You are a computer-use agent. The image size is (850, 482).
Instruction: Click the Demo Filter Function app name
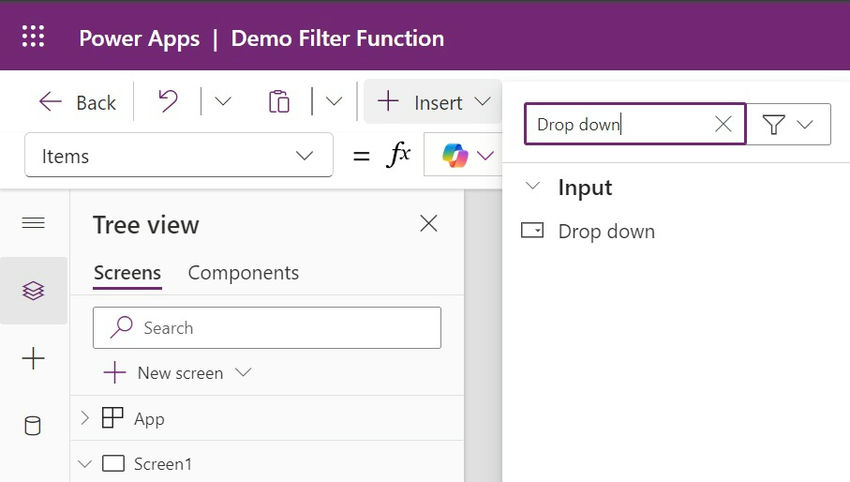338,38
